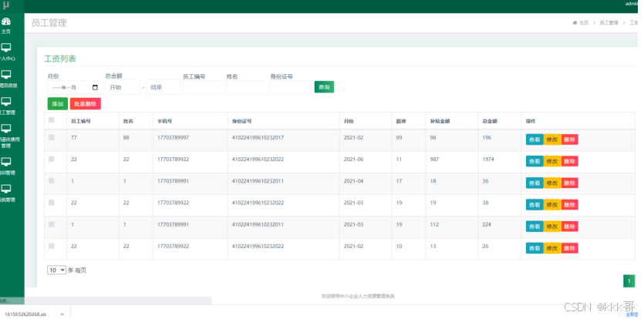Click the green 查询 search button
Viewport: 644px width, 319px height.
tap(324, 87)
